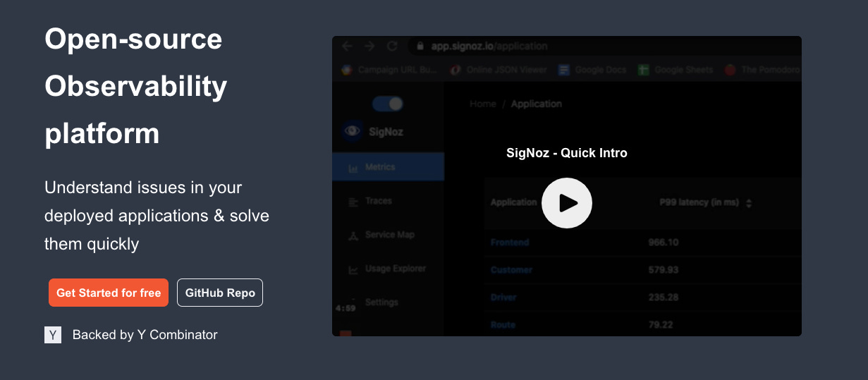868x380 pixels.
Task: Open The Pomodoro bookmark
Action: click(763, 70)
